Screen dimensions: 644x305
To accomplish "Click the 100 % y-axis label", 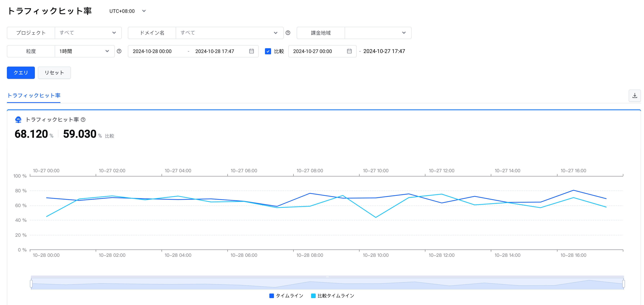I will (20, 176).
